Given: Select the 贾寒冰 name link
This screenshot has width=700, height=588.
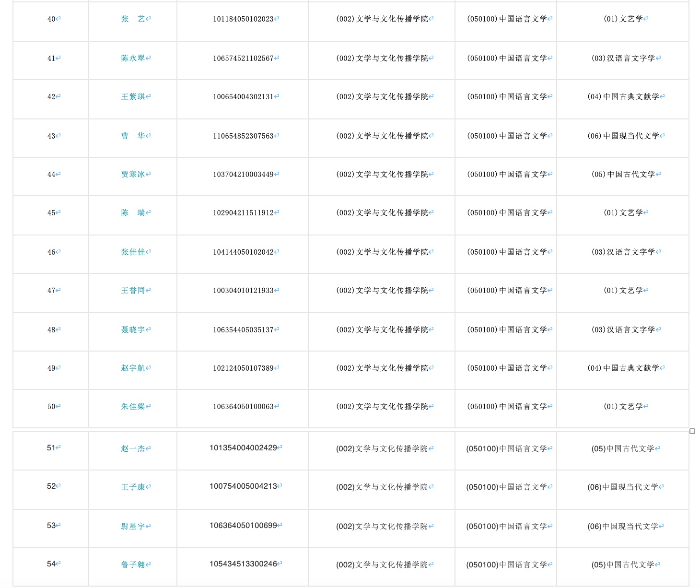Looking at the screenshot, I should click(133, 174).
